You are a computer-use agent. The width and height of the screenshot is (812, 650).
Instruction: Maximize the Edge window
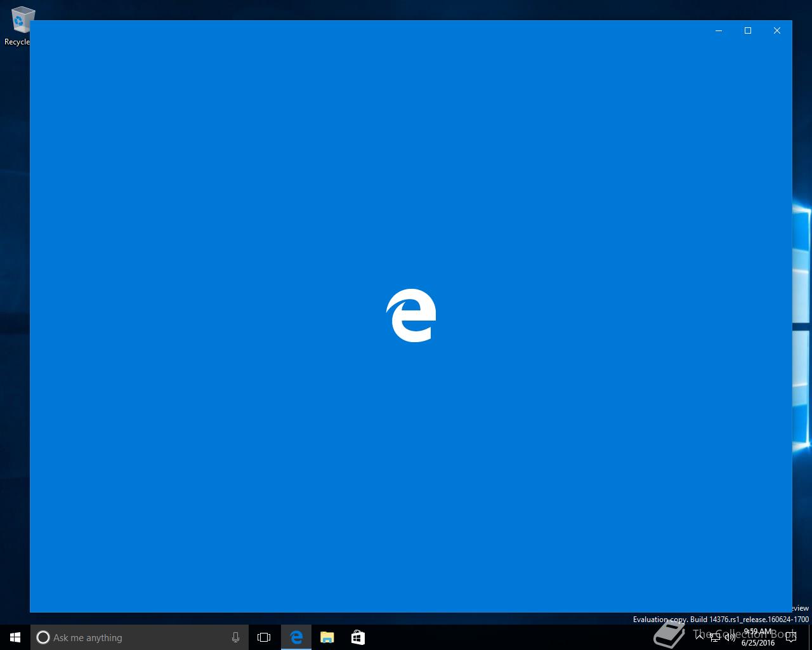point(748,30)
